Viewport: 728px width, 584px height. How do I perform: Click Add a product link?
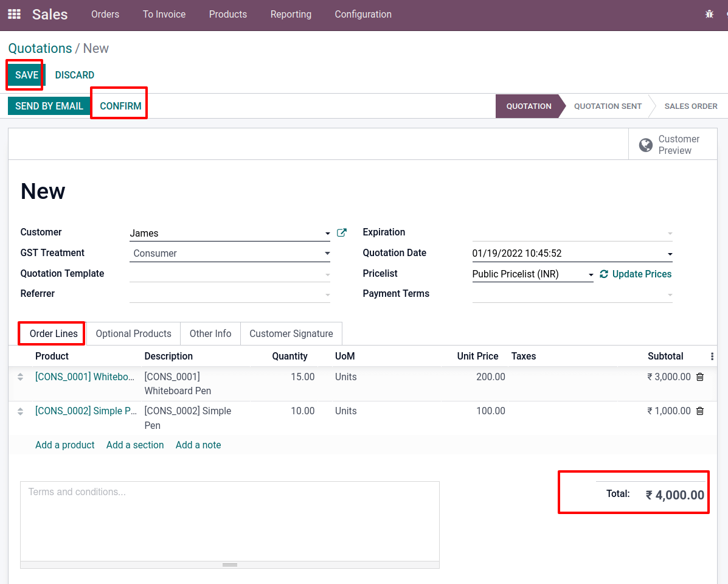coord(64,445)
